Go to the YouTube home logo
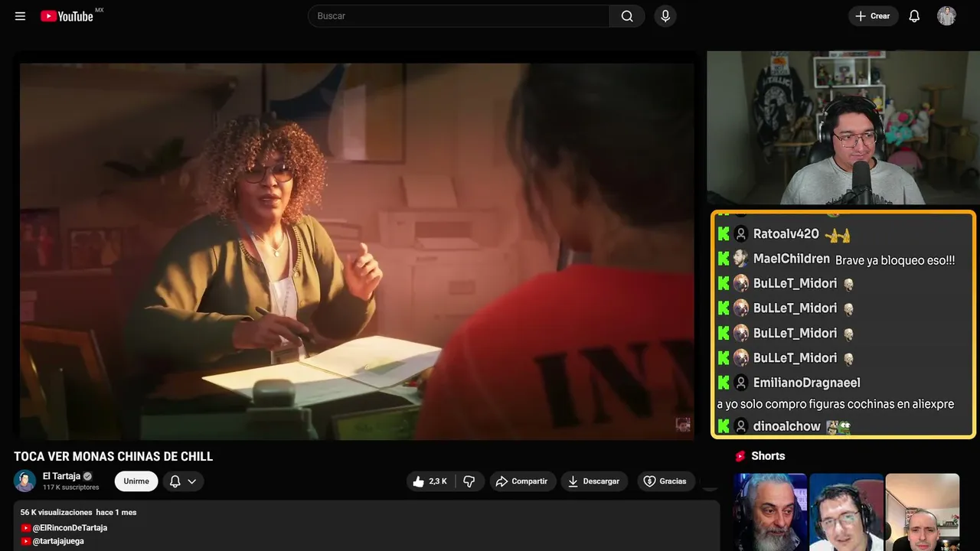This screenshot has width=980, height=551. [67, 16]
